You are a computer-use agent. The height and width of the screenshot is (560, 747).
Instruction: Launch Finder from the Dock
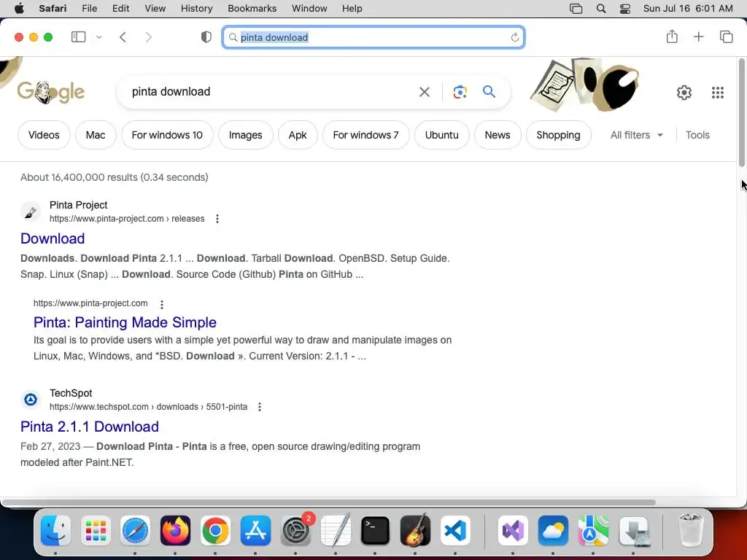click(55, 530)
